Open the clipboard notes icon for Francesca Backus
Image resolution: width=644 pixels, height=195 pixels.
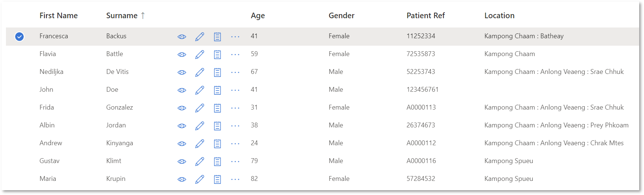tap(217, 36)
